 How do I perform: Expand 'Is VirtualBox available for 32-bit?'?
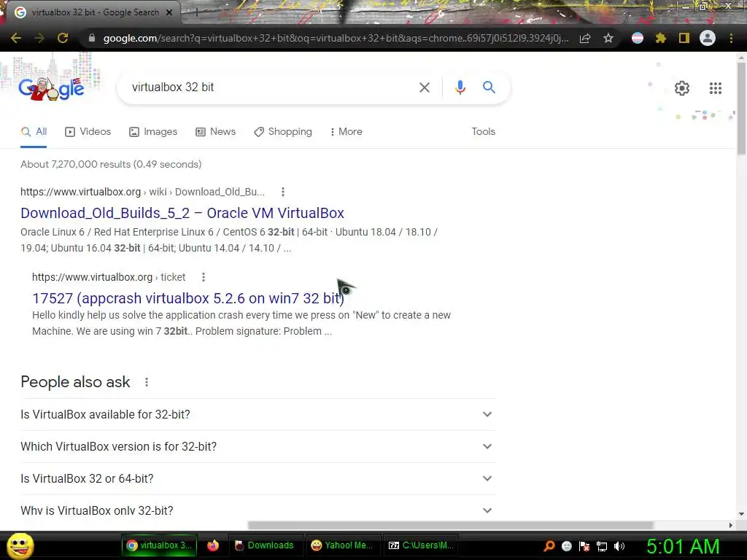coord(258,414)
